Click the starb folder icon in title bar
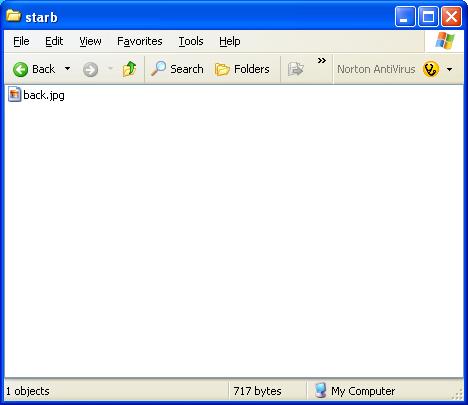 (14, 15)
